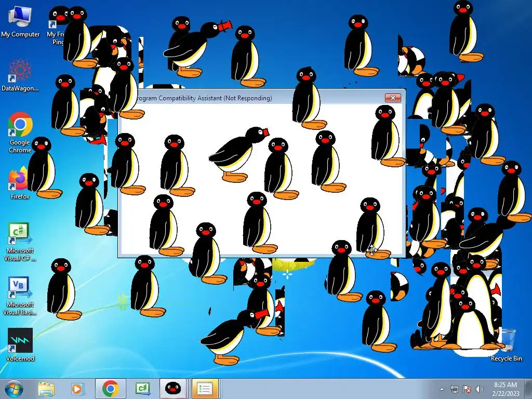Open the My Computer desktop icon
532x399 pixels.
tap(20, 22)
